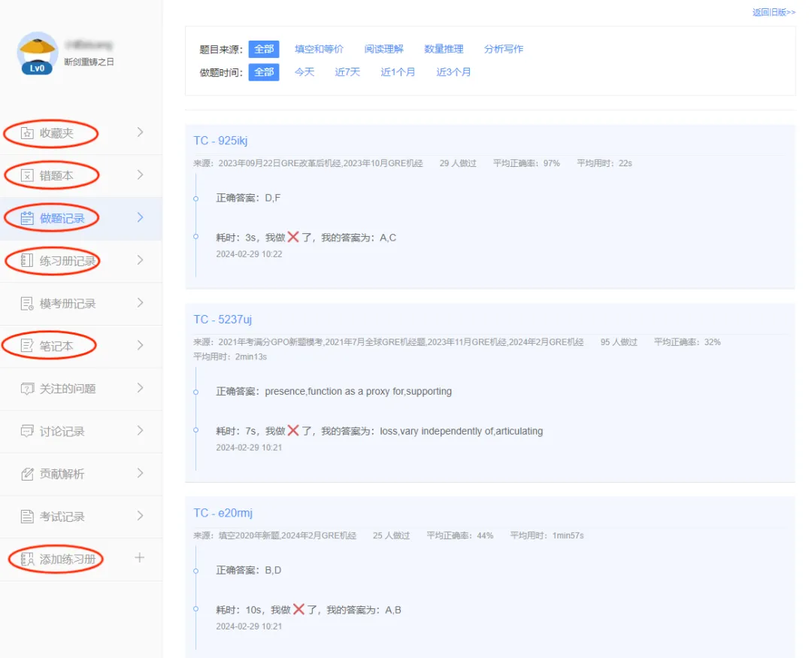Viewport: 812px width, 658px height.
Task: Click the 错题本 icon in sidebar
Action: pyautogui.click(x=27, y=176)
